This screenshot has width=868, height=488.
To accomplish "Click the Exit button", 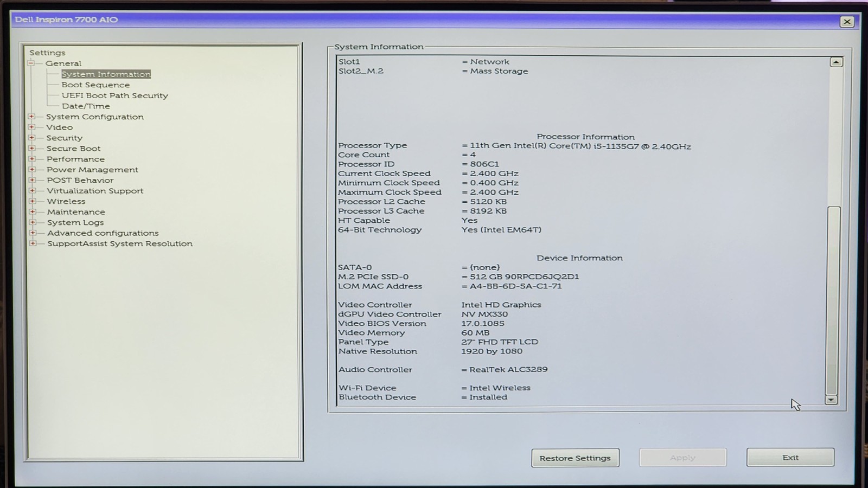I will tap(790, 457).
